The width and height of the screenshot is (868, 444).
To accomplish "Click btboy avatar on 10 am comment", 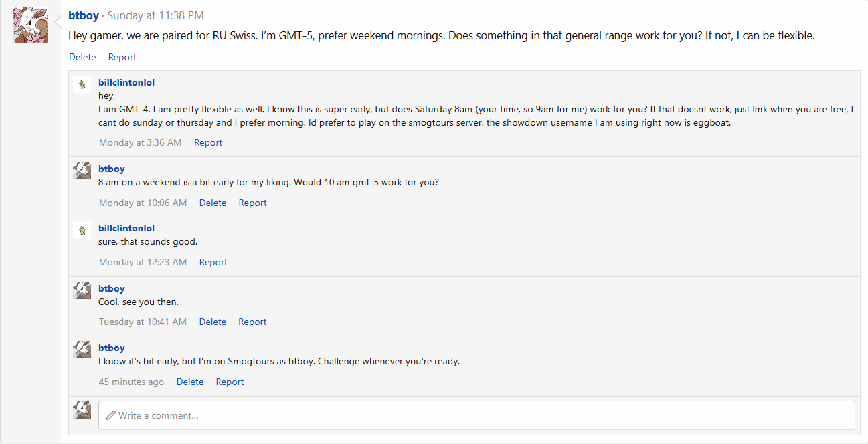I will click(x=82, y=170).
